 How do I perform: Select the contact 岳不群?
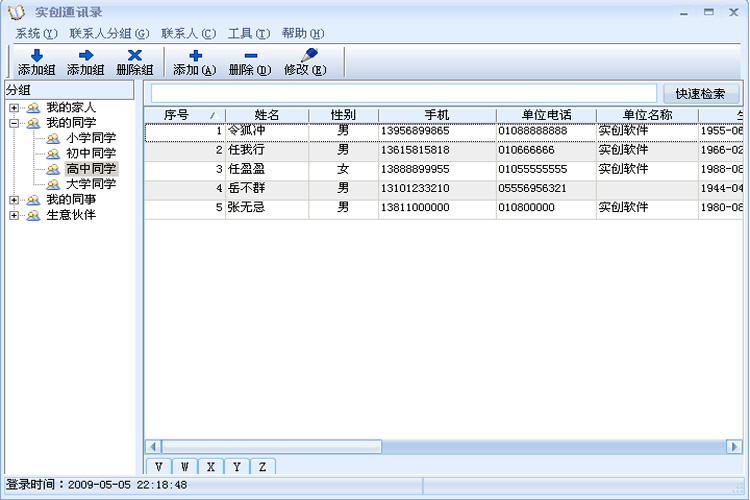(x=246, y=188)
